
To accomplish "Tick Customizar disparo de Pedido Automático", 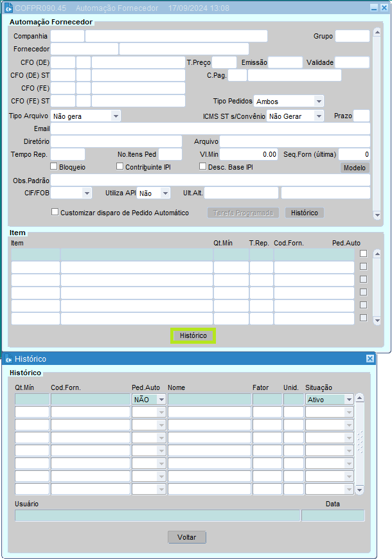I will [55, 212].
